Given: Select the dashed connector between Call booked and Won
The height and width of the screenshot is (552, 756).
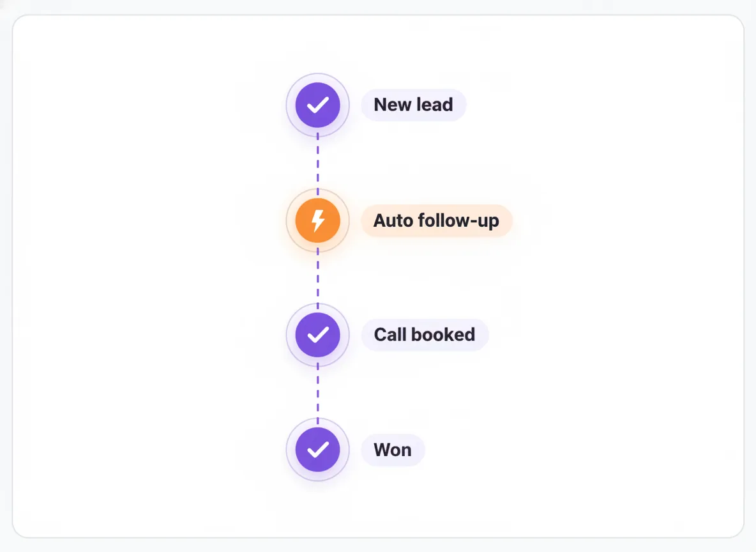Looking at the screenshot, I should (x=318, y=392).
